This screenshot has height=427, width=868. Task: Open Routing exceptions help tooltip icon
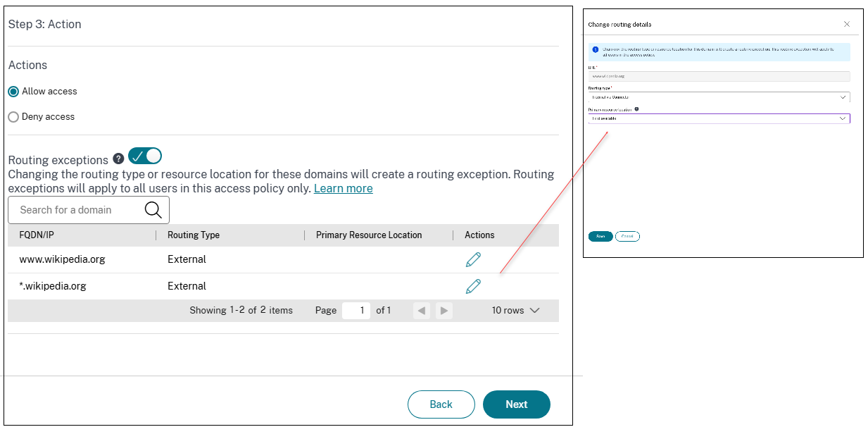(x=118, y=159)
